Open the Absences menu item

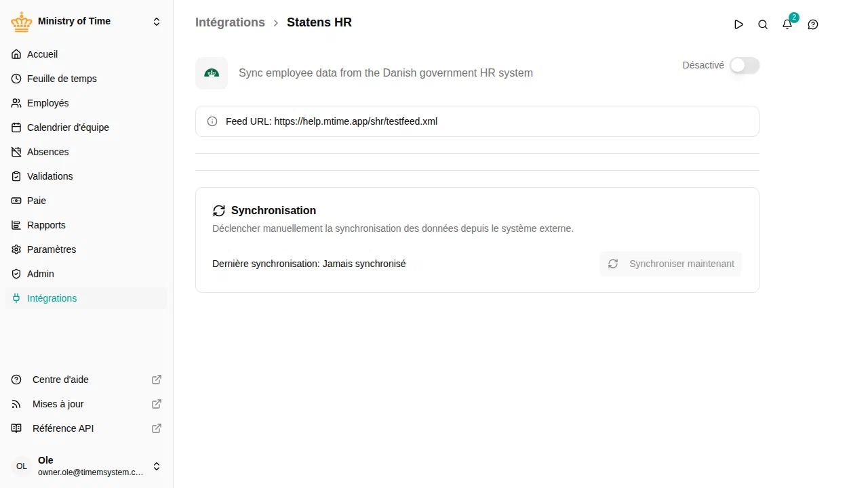pyautogui.click(x=86, y=152)
